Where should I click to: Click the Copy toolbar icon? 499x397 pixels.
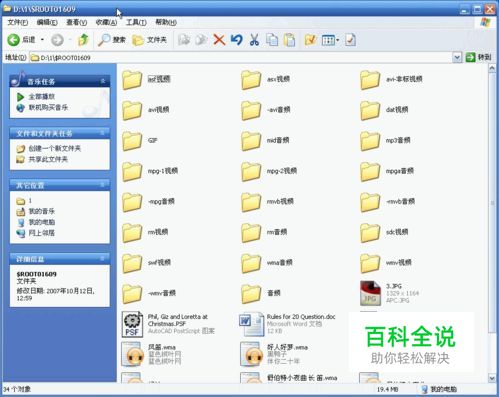(272, 40)
